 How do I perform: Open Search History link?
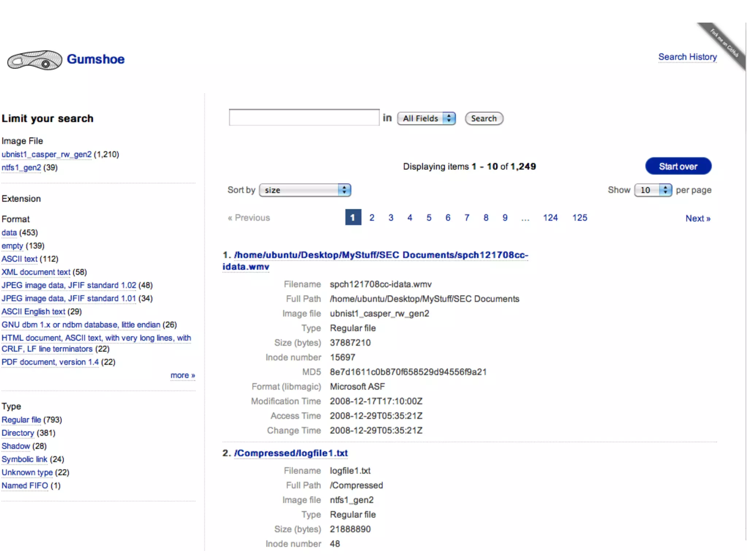pyautogui.click(x=687, y=57)
